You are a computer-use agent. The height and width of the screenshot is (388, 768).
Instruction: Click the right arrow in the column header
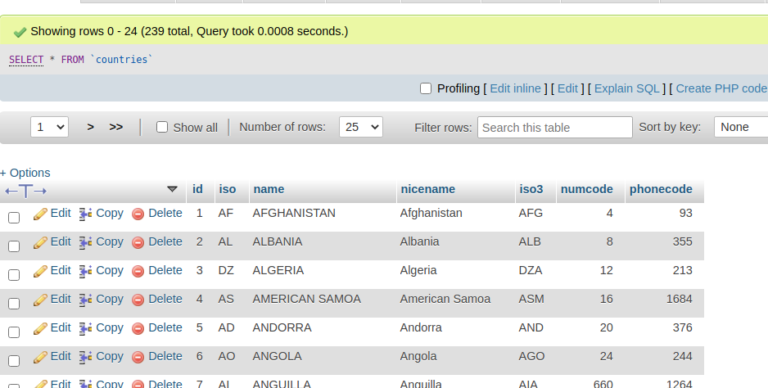(x=40, y=191)
